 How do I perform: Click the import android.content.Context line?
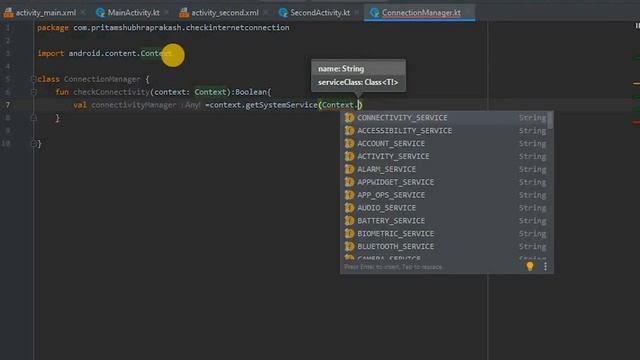pos(104,53)
